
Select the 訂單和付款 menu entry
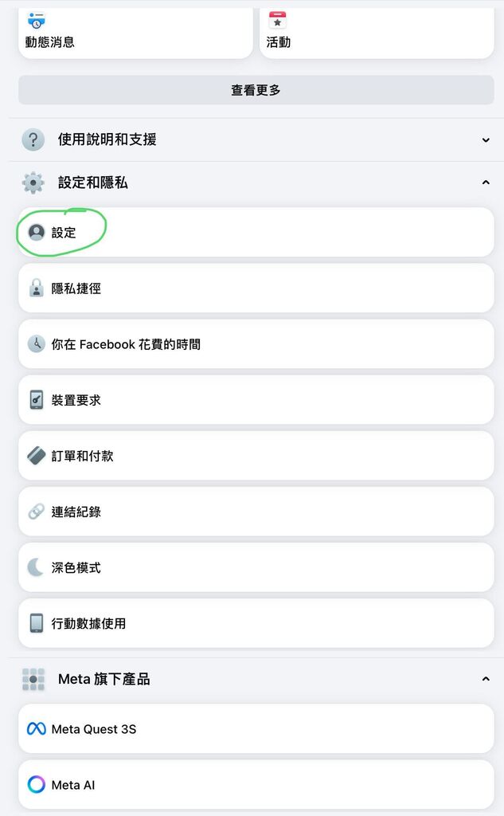[x=256, y=455]
